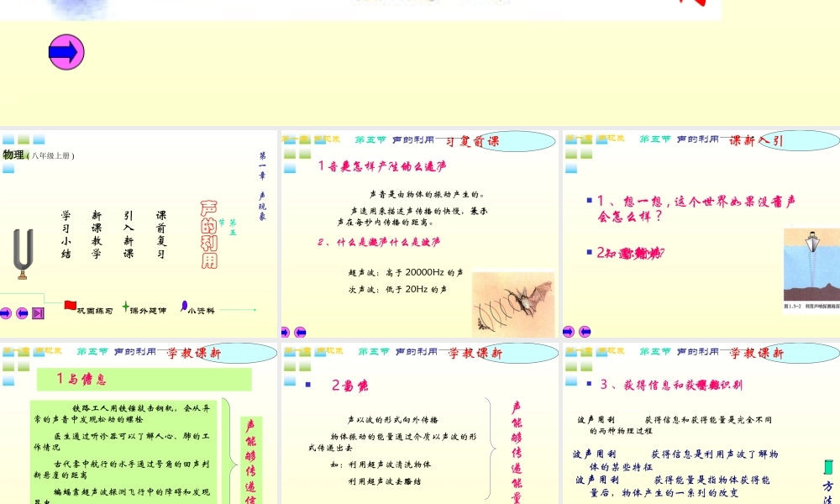Select the vertical 引入新课 menu item
This screenshot has height=504, width=840.
pos(129,234)
